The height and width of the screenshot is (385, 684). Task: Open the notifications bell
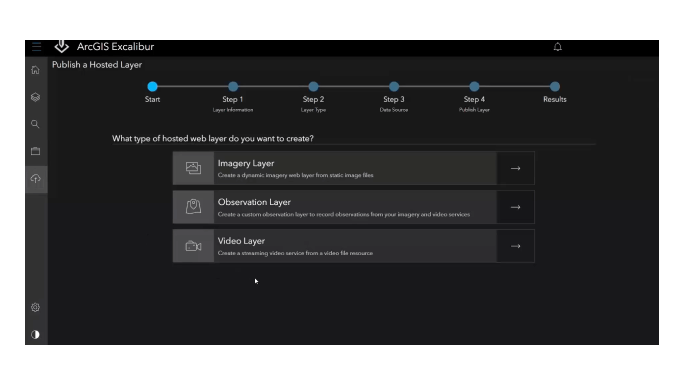tap(557, 47)
